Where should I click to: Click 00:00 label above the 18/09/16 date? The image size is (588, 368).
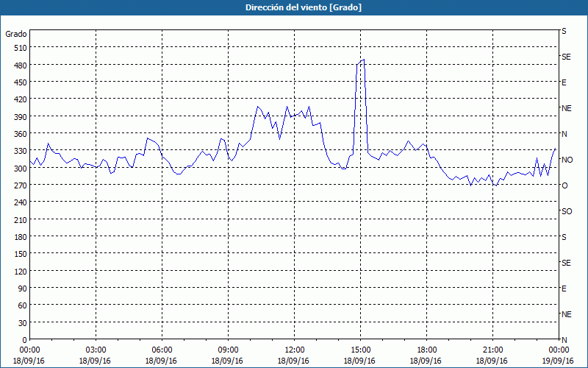[x=30, y=350]
